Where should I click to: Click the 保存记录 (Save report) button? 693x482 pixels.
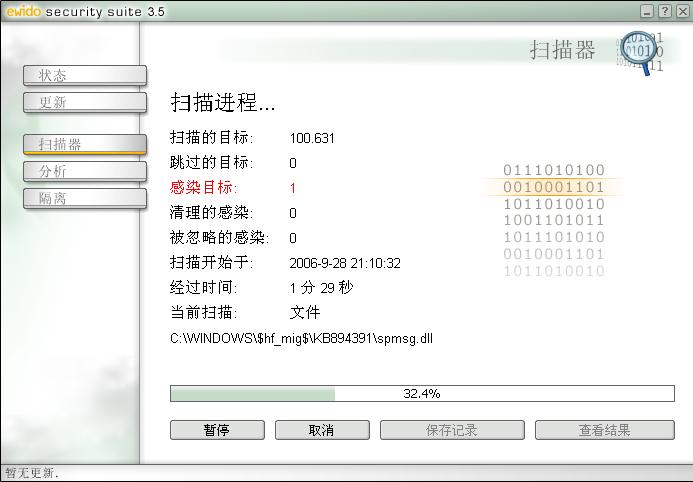click(x=452, y=430)
